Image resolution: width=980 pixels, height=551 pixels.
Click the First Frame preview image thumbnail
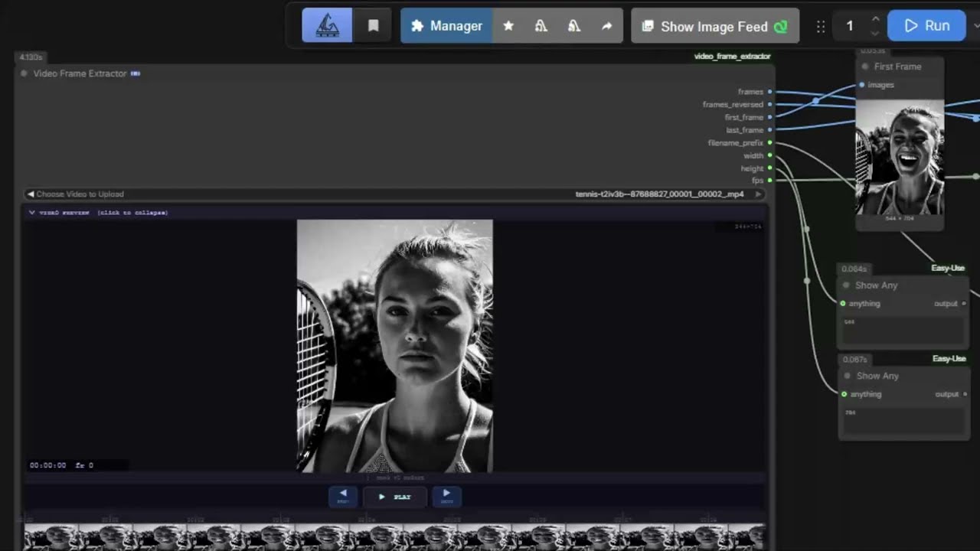(x=900, y=158)
